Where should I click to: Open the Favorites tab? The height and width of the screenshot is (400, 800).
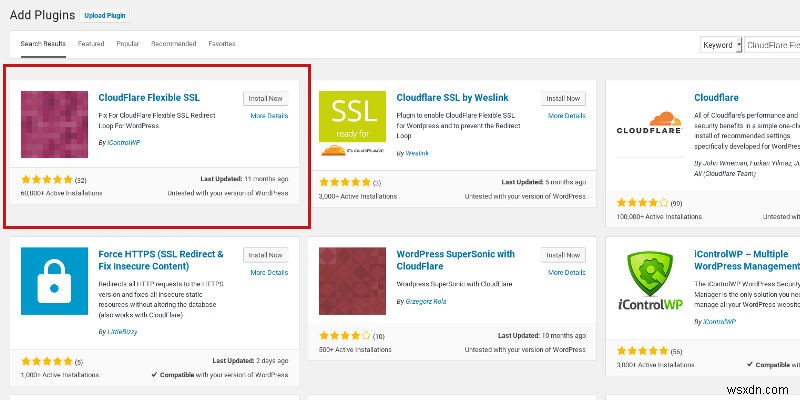[x=222, y=45]
